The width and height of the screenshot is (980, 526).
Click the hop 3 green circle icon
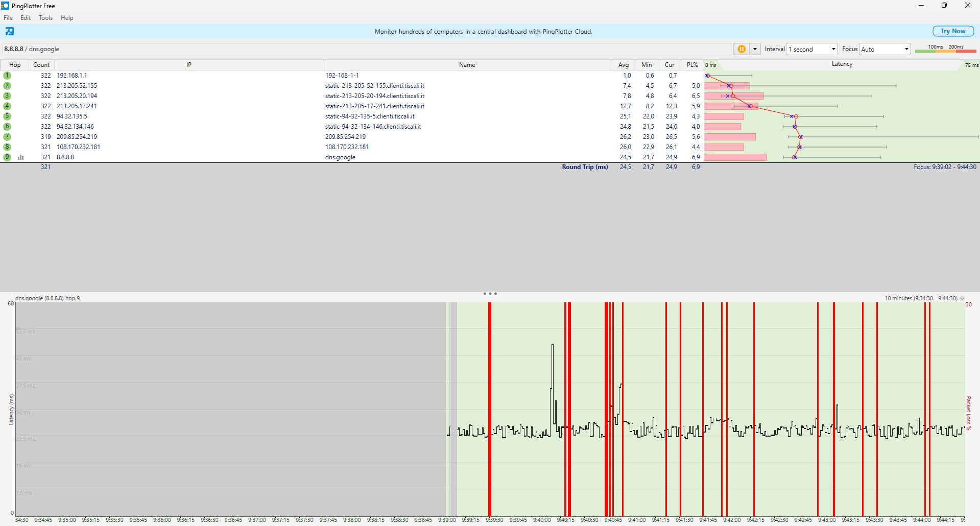(x=7, y=96)
